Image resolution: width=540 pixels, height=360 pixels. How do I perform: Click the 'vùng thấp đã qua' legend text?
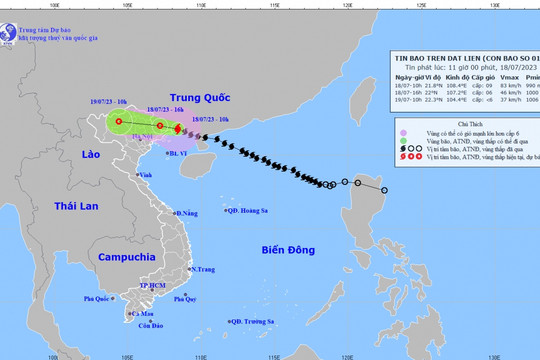pos(501,149)
